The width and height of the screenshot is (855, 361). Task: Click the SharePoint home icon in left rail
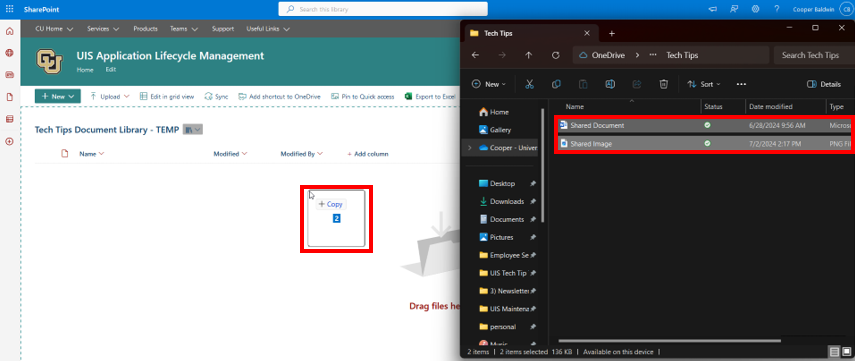coord(9,31)
